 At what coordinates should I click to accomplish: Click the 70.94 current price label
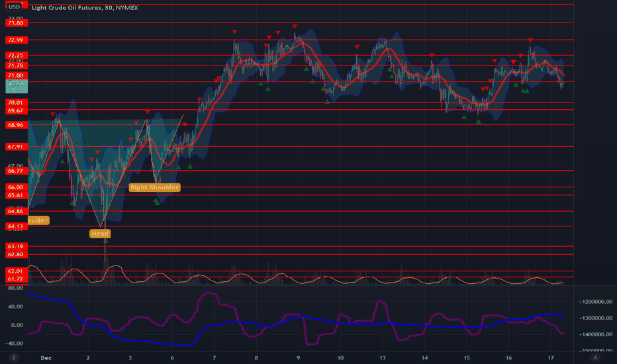coord(16,86)
